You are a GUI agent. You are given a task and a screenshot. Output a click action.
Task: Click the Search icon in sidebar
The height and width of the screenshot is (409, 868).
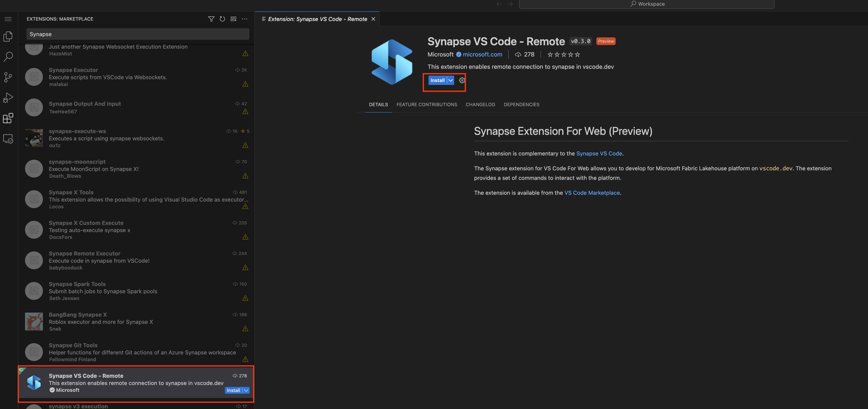pos(8,55)
